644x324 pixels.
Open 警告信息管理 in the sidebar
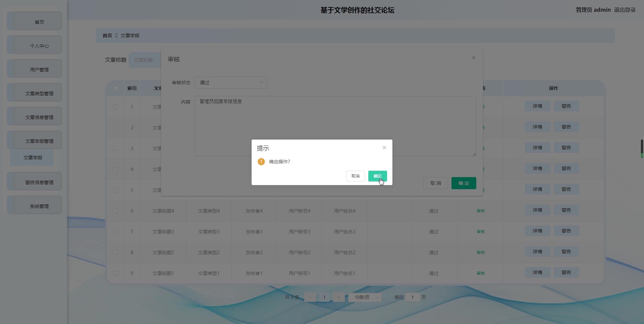(39, 182)
